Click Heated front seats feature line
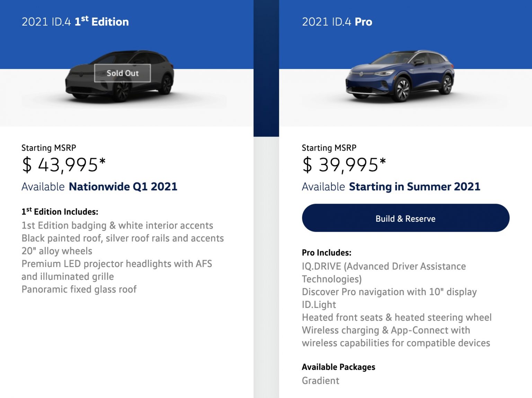 [x=397, y=317]
